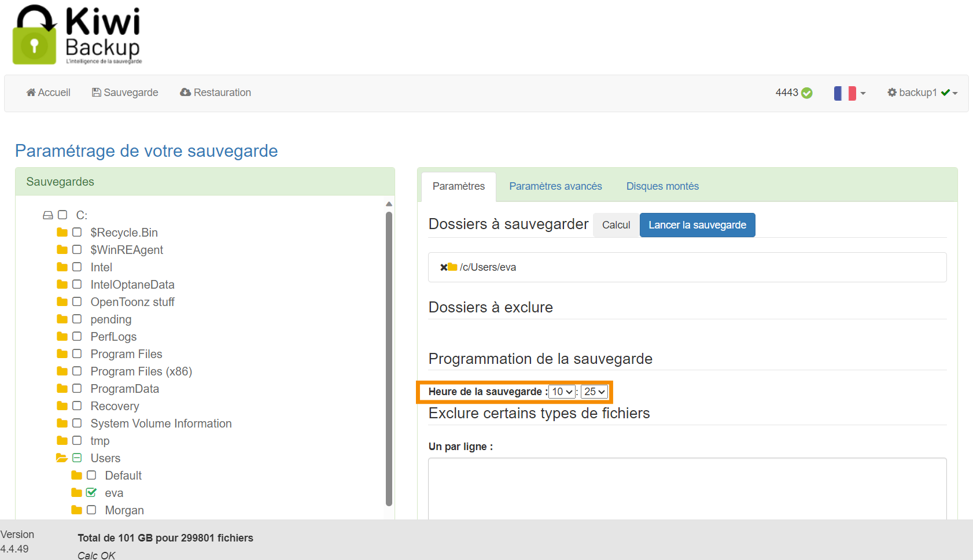Uncheck the eva folder checkbox
Viewport: 973px width, 560px height.
click(x=91, y=493)
